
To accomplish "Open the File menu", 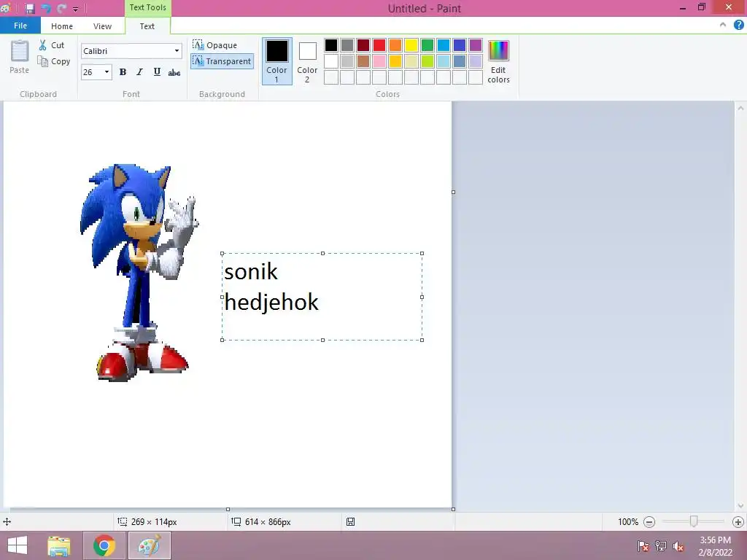I will (x=20, y=26).
